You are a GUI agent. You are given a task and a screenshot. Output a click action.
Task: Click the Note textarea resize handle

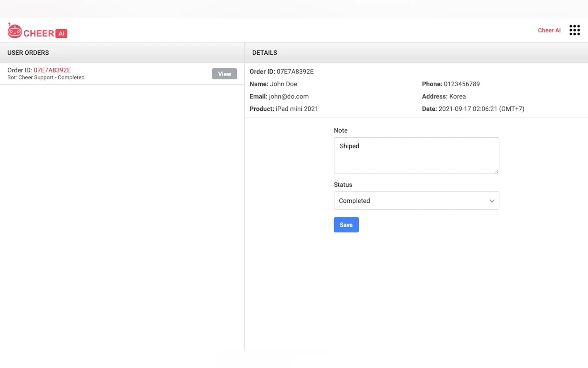pyautogui.click(x=497, y=171)
